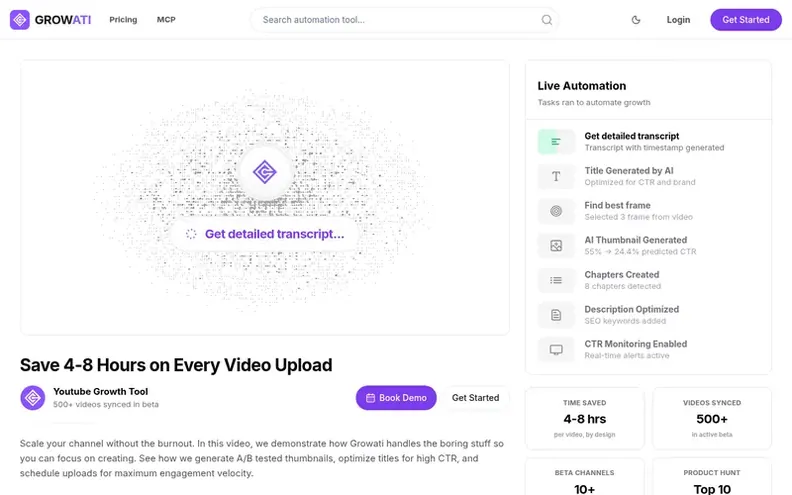Click the Title Generated by AI icon

pyautogui.click(x=556, y=176)
